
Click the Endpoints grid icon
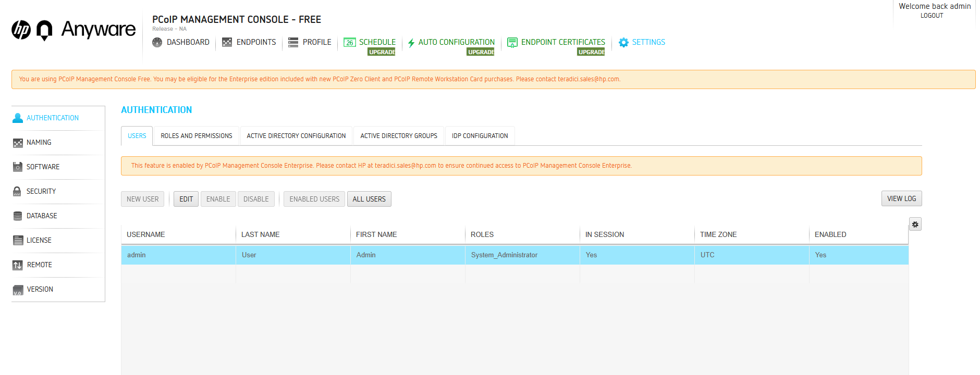[x=227, y=42]
